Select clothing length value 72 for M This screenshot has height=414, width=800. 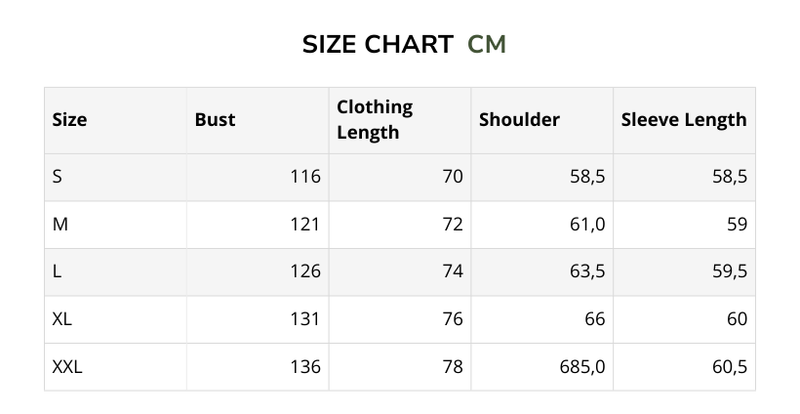point(453,225)
